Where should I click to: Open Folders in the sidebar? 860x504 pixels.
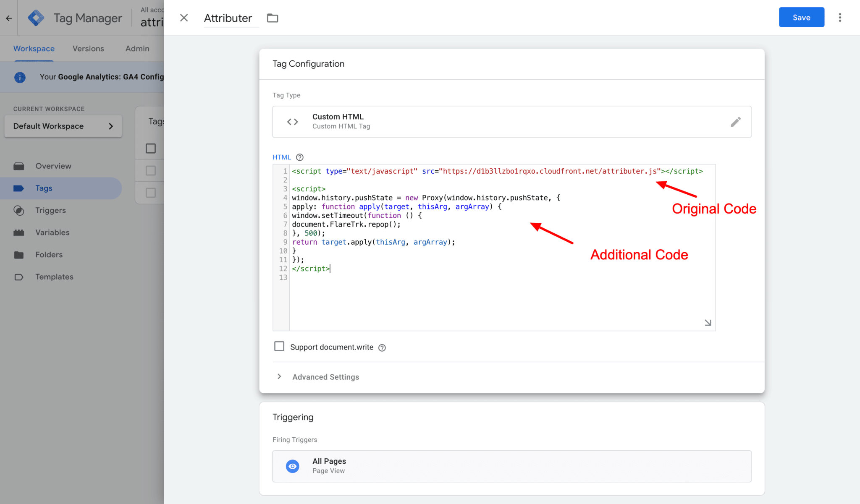tap(49, 255)
